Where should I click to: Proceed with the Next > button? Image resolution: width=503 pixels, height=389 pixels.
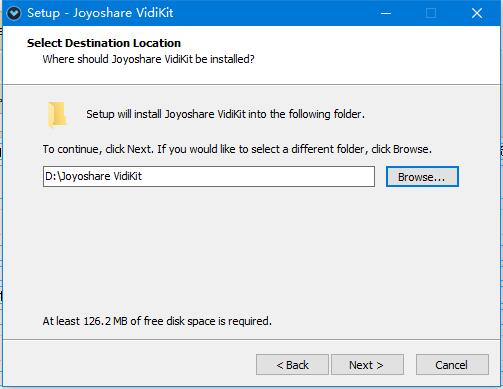pyautogui.click(x=367, y=365)
